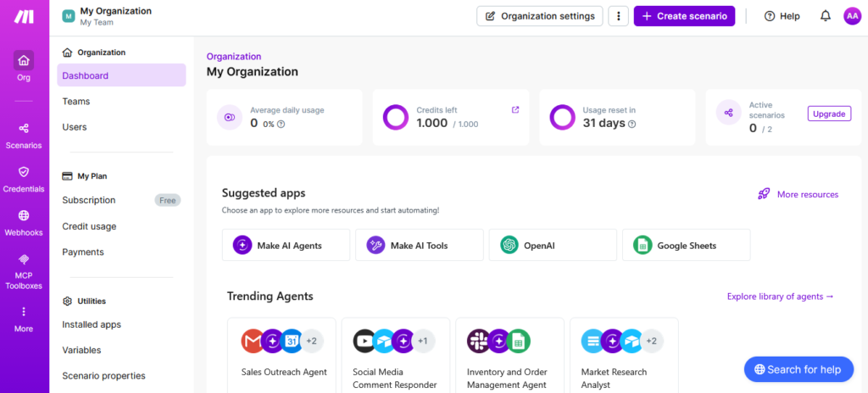
Task: Go to Webhooks in the sidebar
Action: [24, 223]
